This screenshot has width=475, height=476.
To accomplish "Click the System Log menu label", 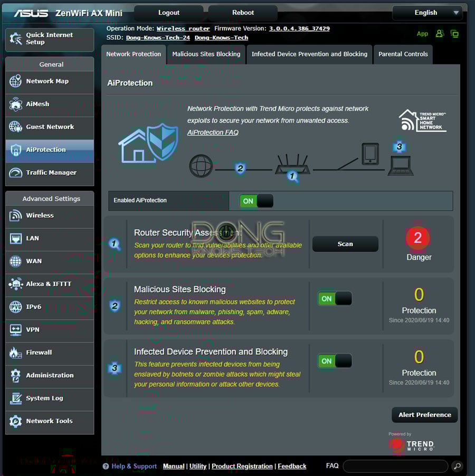I will [44, 398].
